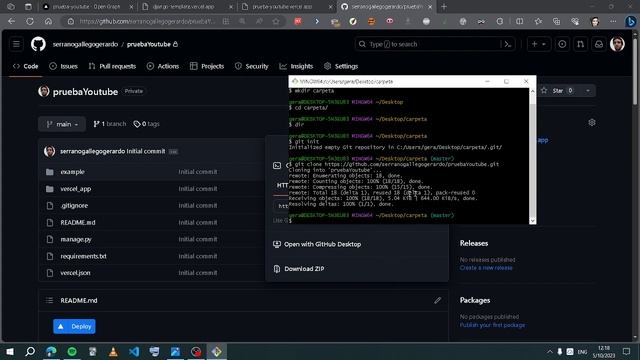
Task: View the '0 tags' link
Action: pyautogui.click(x=147, y=124)
